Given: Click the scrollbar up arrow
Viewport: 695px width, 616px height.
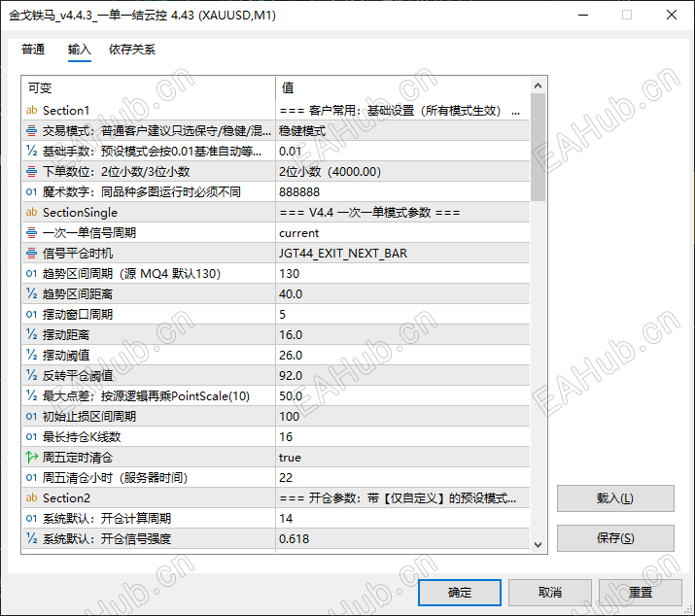Looking at the screenshot, I should click(x=539, y=86).
